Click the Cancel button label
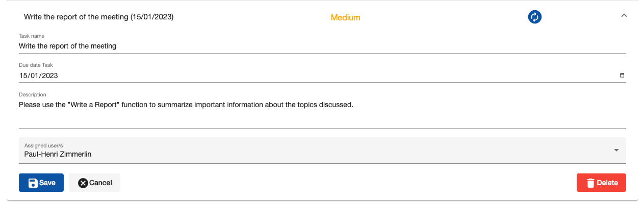644x202 pixels. coord(100,183)
